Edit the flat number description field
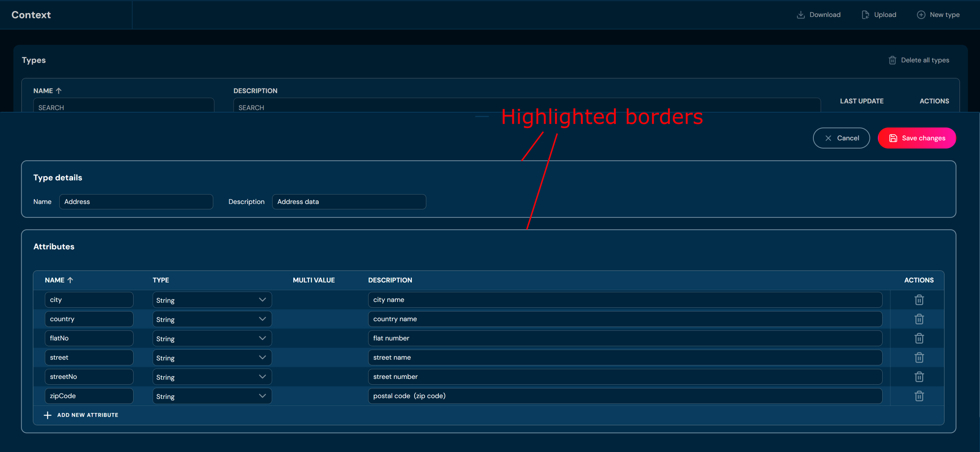The width and height of the screenshot is (980, 452). point(625,338)
